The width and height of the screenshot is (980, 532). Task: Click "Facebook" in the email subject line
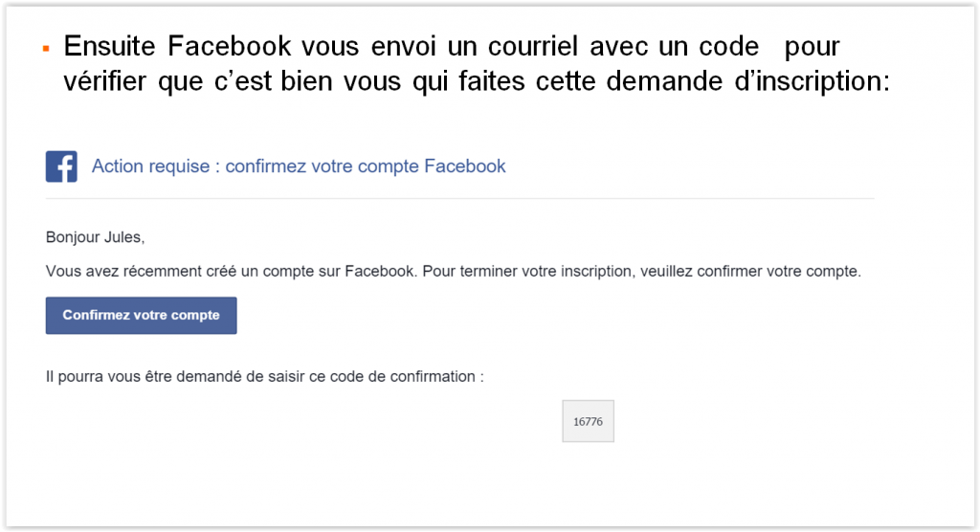click(464, 166)
